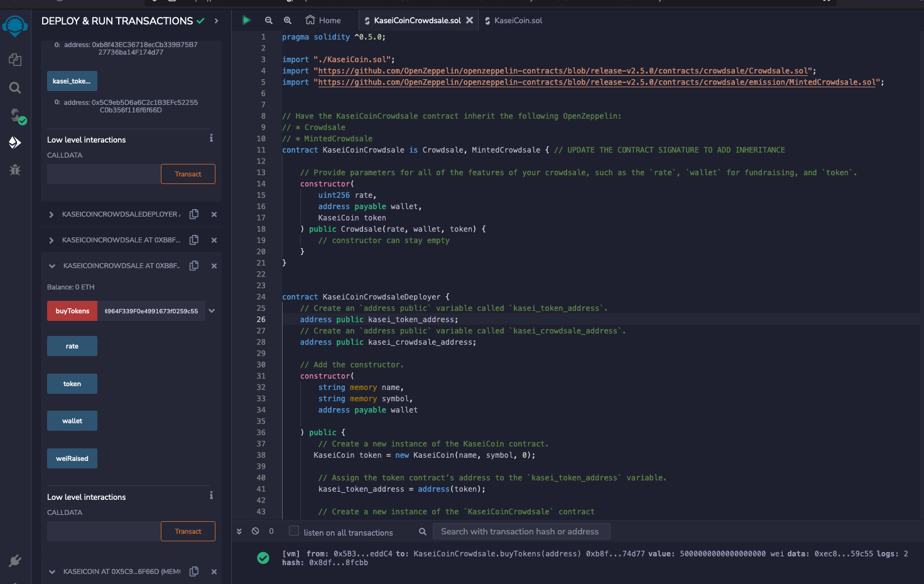Expand panel arrow next to Deploy & Run title

(x=216, y=21)
